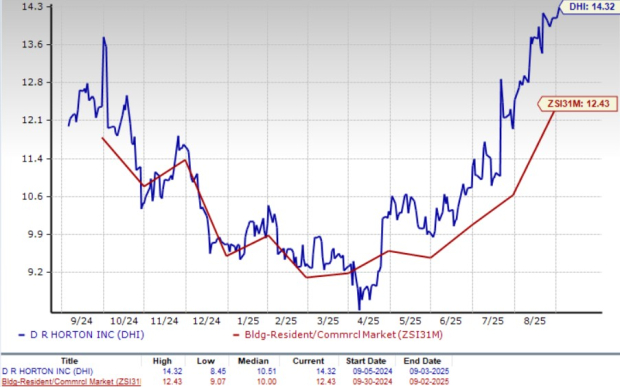Click the DHI: 14.32 price callout

click(591, 6)
